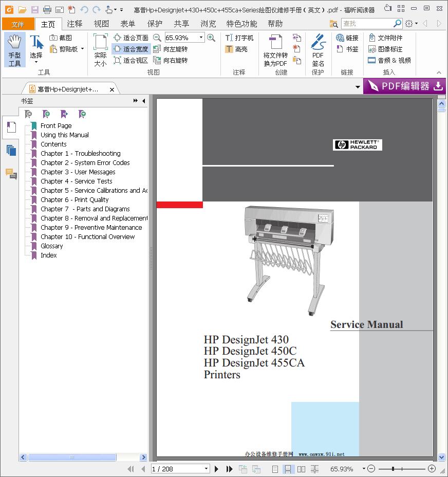
Task: Go to the next page arrow
Action: point(216,469)
